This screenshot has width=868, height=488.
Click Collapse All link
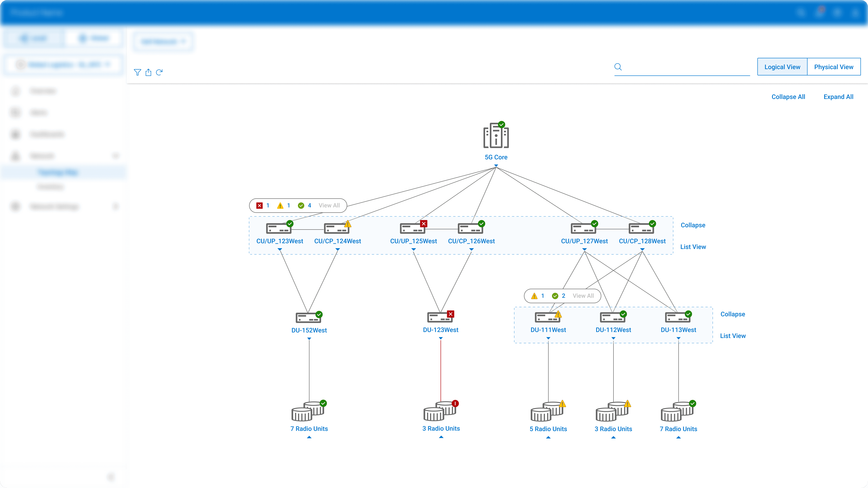(x=788, y=97)
